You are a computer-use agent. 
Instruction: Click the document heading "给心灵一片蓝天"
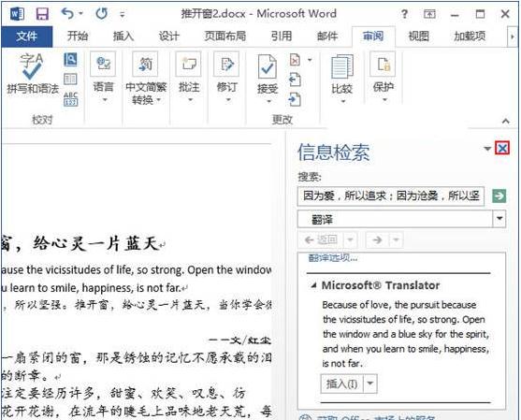(x=96, y=243)
